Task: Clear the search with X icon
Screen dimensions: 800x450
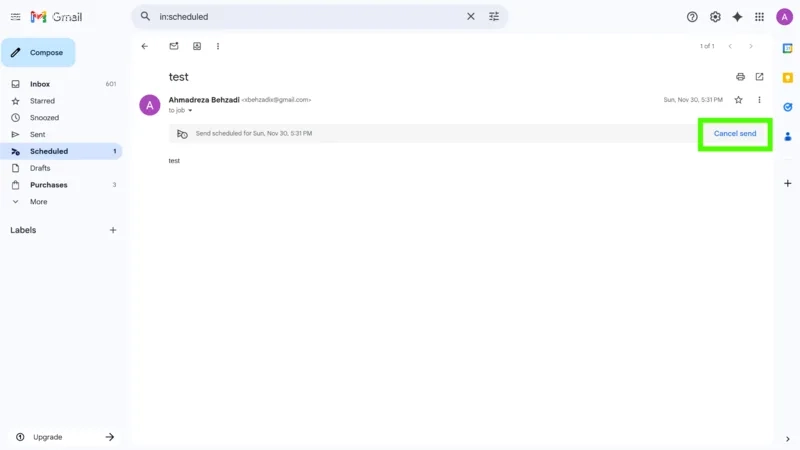Action: point(471,17)
